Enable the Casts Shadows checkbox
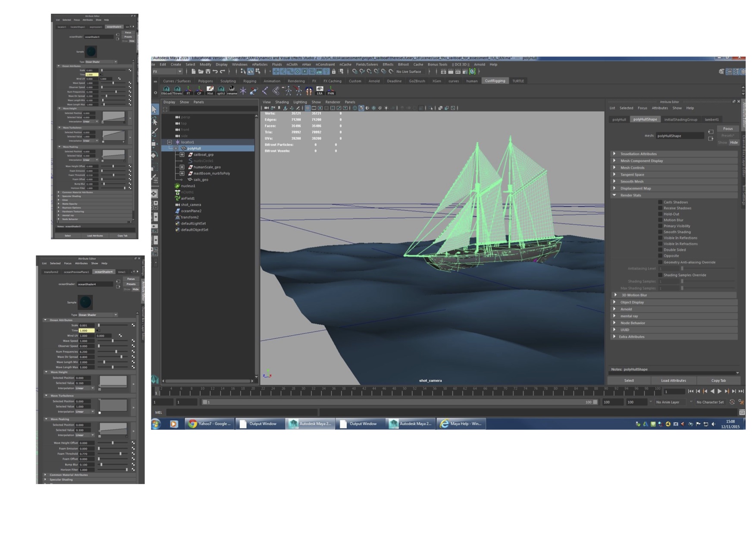 (x=660, y=202)
